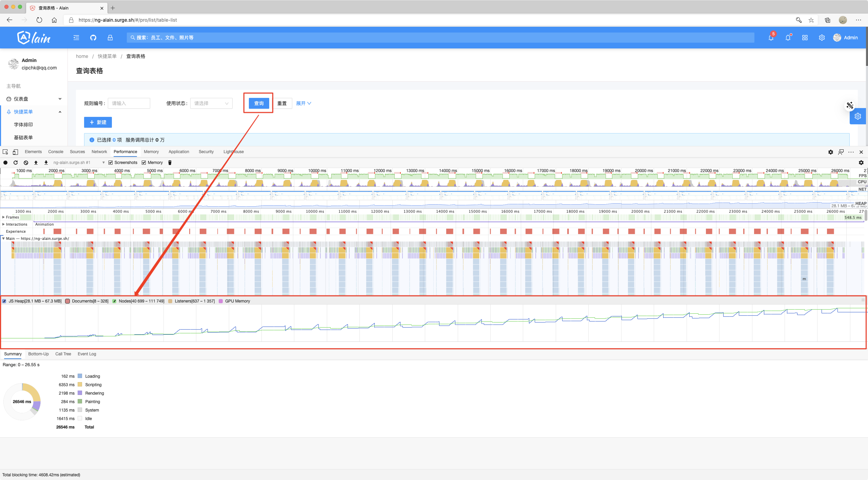Image resolution: width=868 pixels, height=480 pixels.
Task: Open the GitHub icon in header
Action: click(93, 38)
